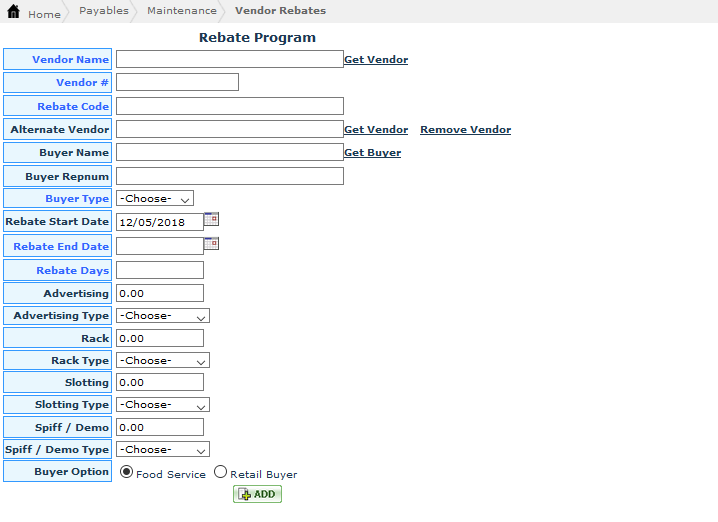Expand the Buyer Type dropdown

tap(155, 198)
